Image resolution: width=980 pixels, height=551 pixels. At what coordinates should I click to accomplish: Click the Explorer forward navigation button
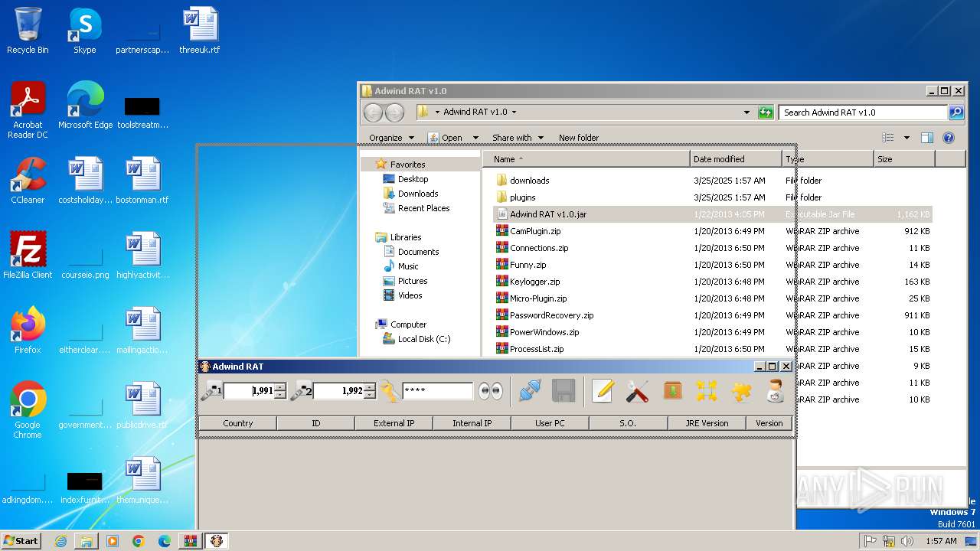394,112
